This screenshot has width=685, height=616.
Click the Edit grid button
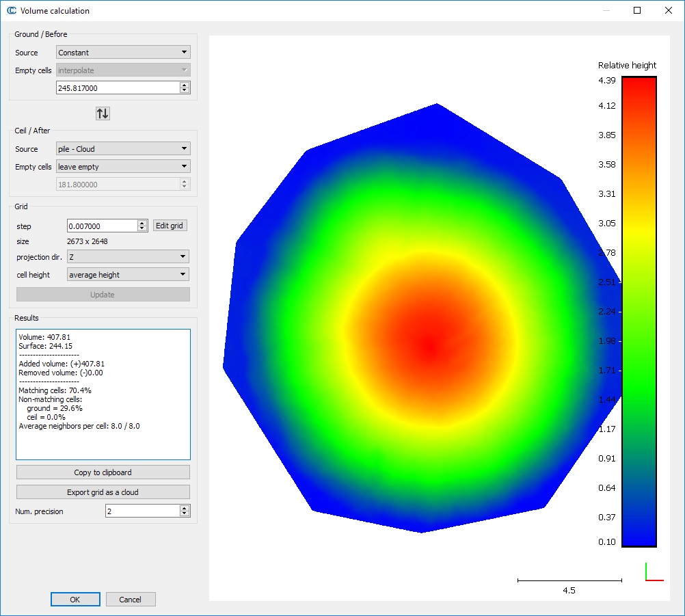coord(170,226)
